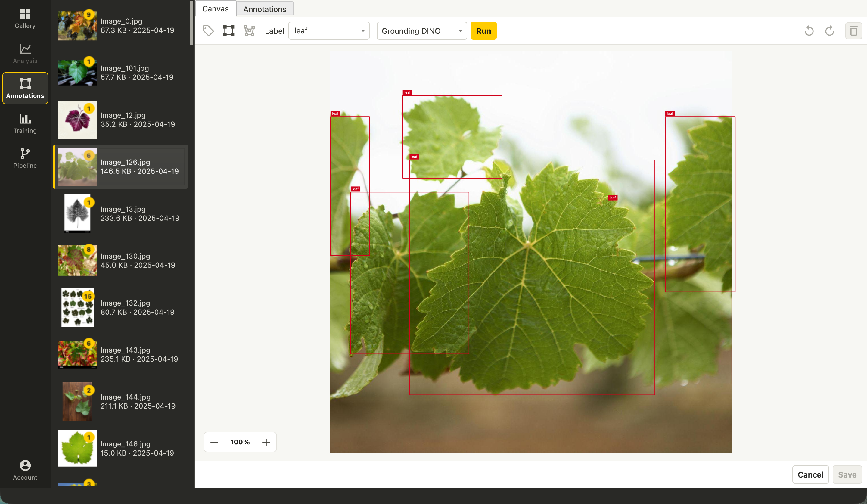Viewport: 867px width, 504px height.
Task: Select Image_146.jpg thumbnail
Action: point(77,448)
